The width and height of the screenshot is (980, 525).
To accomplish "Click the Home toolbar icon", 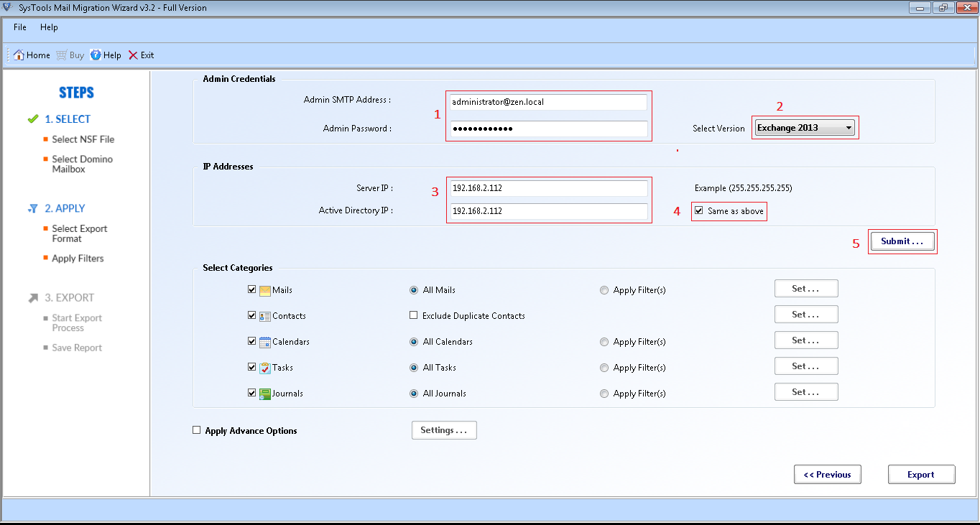I will pos(19,55).
